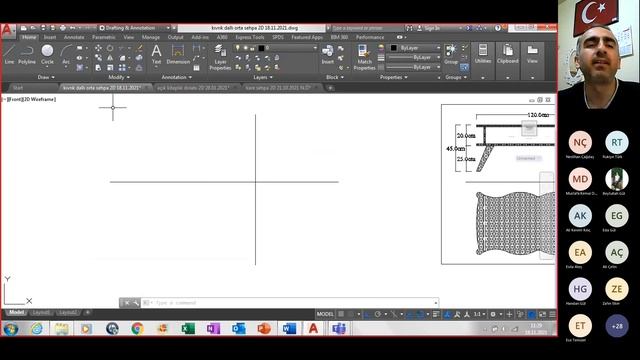Click the Help question mark icon
Image resolution: width=640 pixels, height=360 pixels.
pyautogui.click(x=498, y=28)
